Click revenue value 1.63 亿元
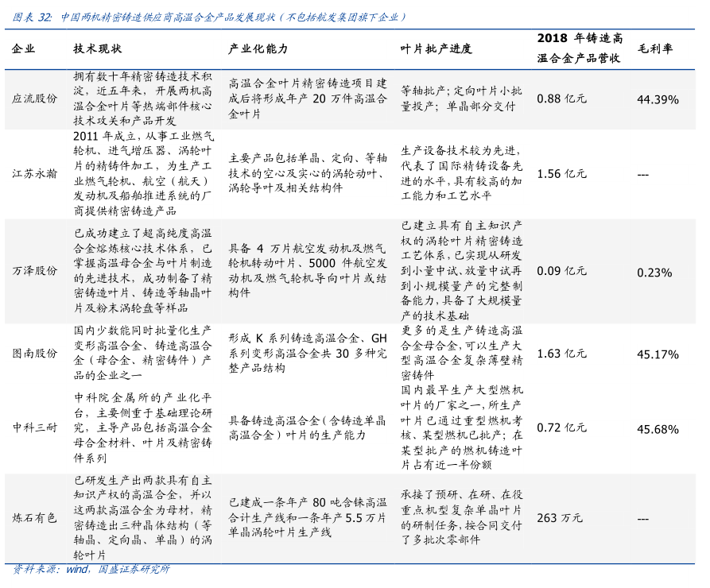The image size is (710, 588). point(562,353)
